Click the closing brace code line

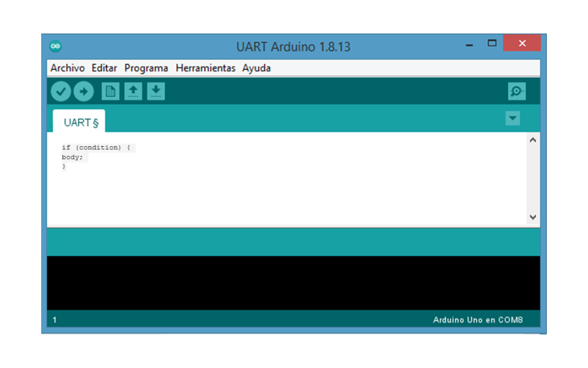[64, 167]
